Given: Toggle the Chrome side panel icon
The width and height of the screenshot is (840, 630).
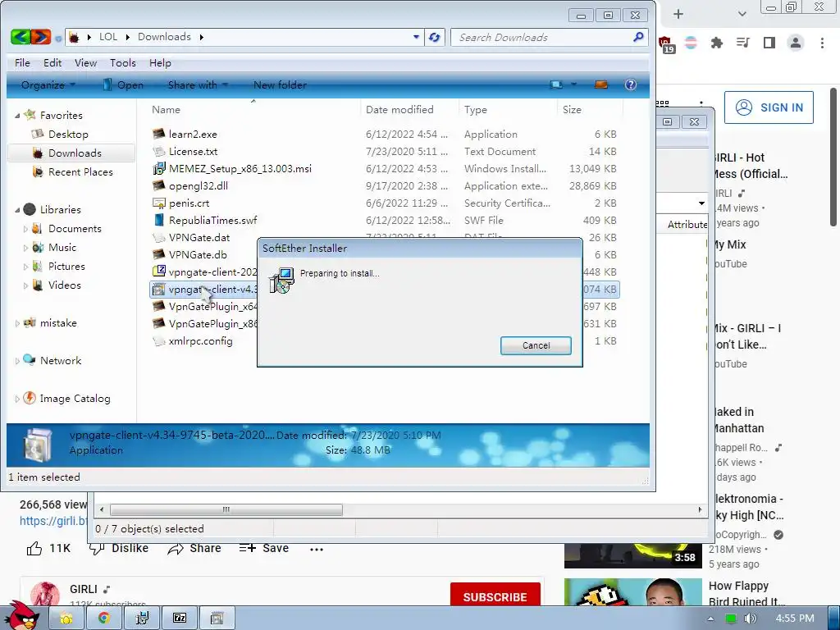Looking at the screenshot, I should [769, 43].
